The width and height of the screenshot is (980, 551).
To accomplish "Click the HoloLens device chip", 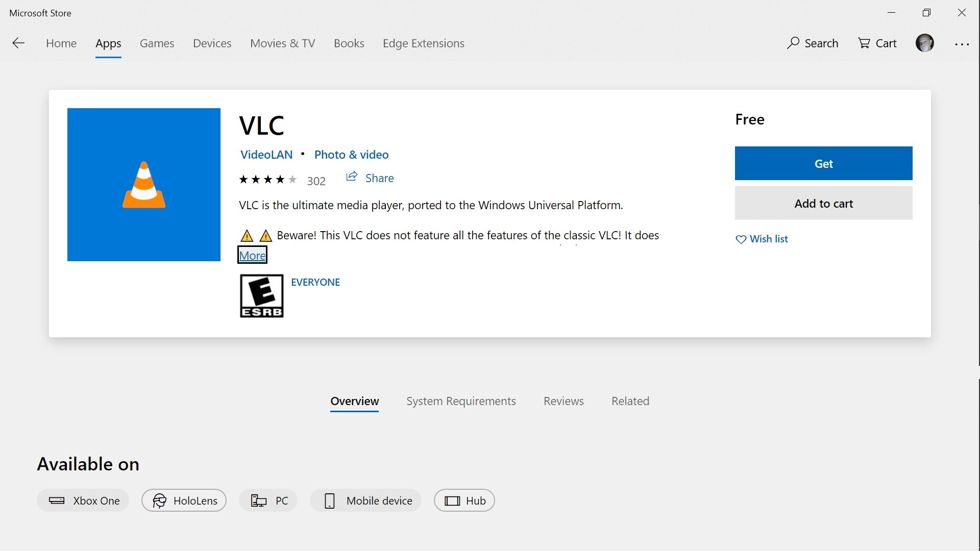I will click(x=184, y=500).
